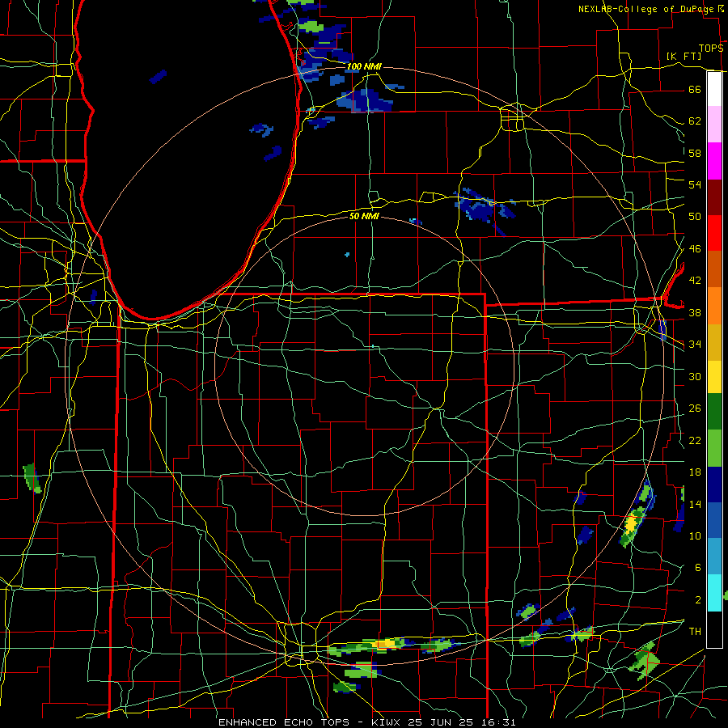This screenshot has height=728, width=728.
Task: Click the 54 legend value
Action: 695,184
